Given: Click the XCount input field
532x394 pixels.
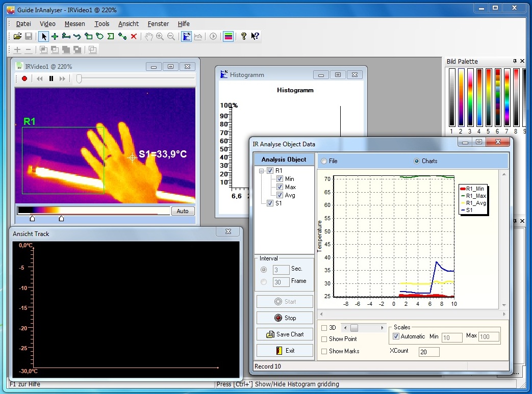Looking at the screenshot, I should click(429, 352).
